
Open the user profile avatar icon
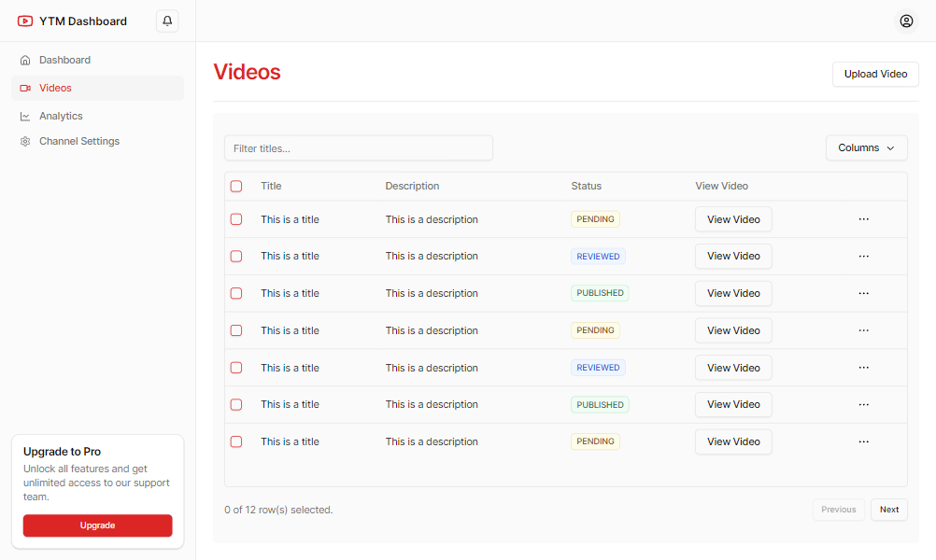906,21
